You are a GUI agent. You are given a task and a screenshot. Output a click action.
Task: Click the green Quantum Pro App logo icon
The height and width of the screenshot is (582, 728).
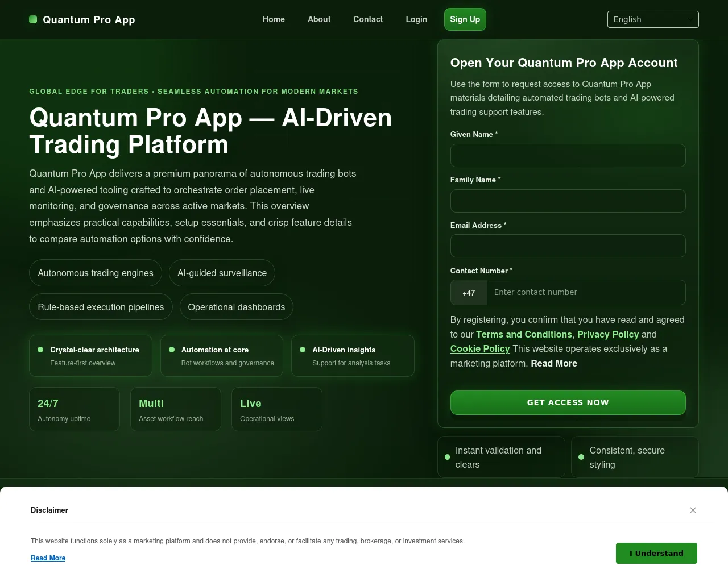(x=33, y=19)
